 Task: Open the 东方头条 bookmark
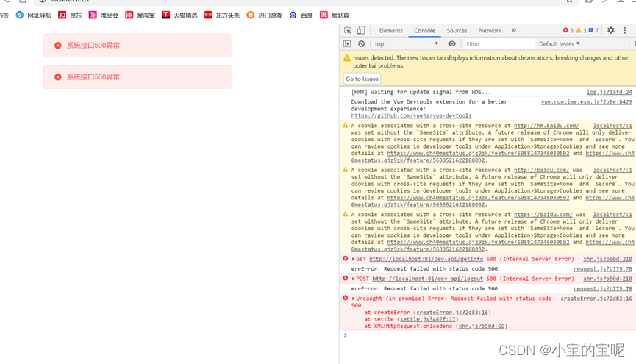click(x=222, y=15)
